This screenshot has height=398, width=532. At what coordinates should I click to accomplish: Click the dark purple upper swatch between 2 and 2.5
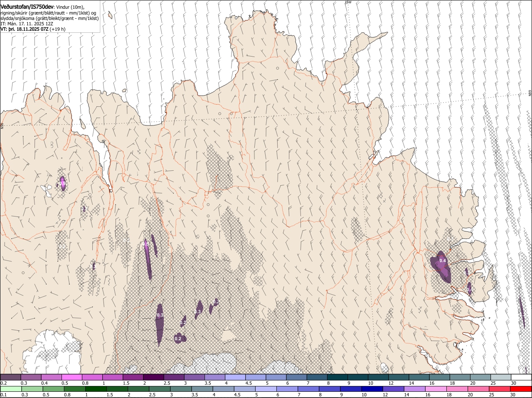click(x=153, y=377)
